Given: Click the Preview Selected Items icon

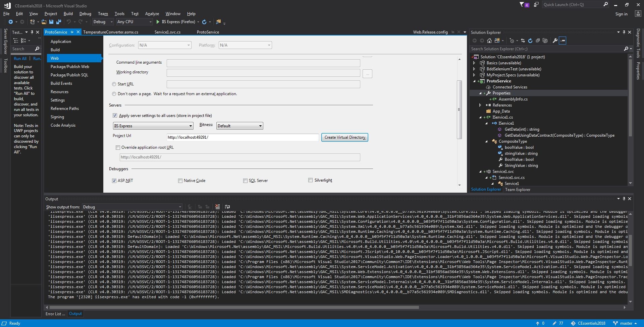Looking at the screenshot, I should coord(562,41).
